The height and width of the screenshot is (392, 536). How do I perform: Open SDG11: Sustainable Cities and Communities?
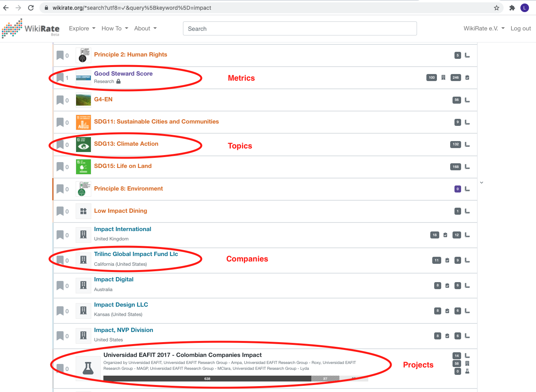[x=156, y=122]
